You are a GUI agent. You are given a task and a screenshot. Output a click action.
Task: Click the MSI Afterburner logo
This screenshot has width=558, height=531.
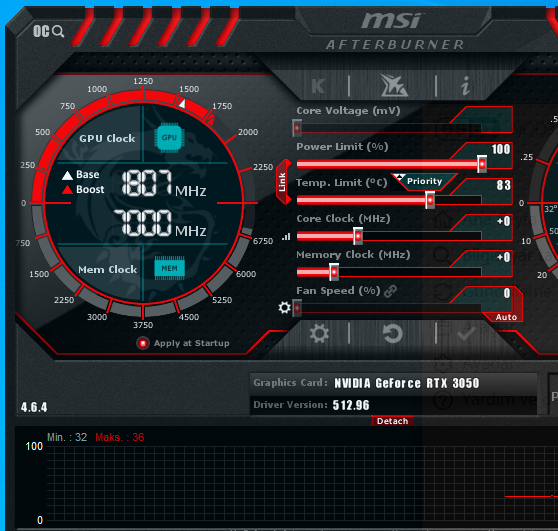tap(394, 31)
